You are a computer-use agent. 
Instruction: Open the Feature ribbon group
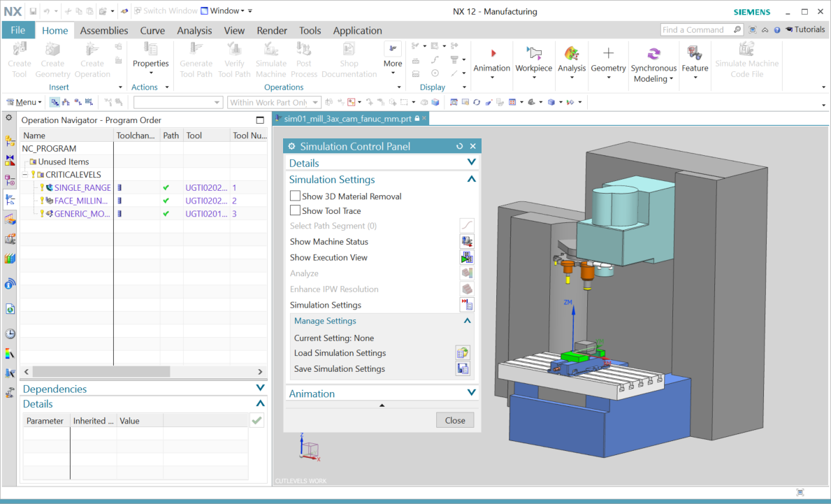[695, 62]
